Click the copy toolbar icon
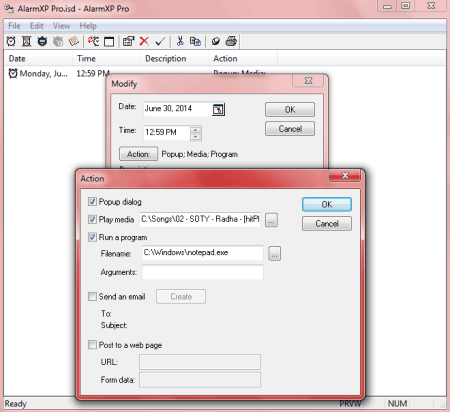 [x=195, y=41]
